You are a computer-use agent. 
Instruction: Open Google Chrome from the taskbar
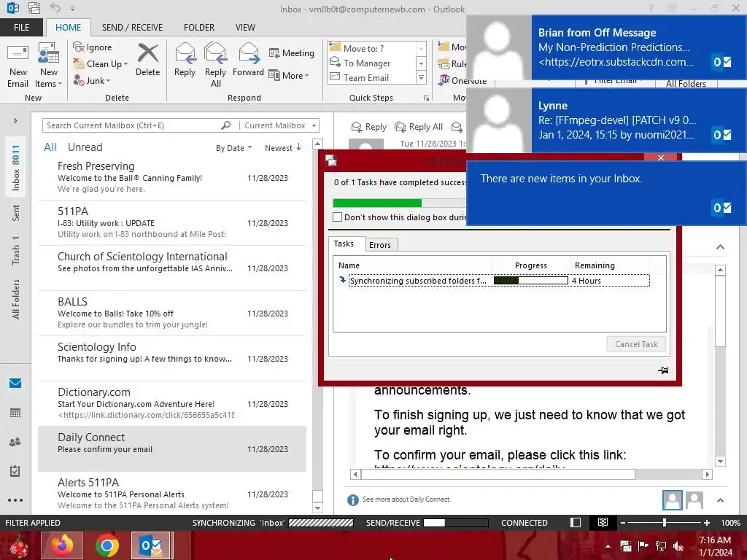(x=107, y=545)
